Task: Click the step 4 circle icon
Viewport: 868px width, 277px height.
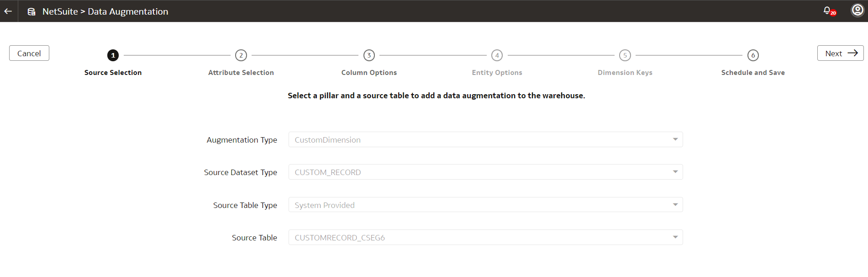Action: coord(497,55)
